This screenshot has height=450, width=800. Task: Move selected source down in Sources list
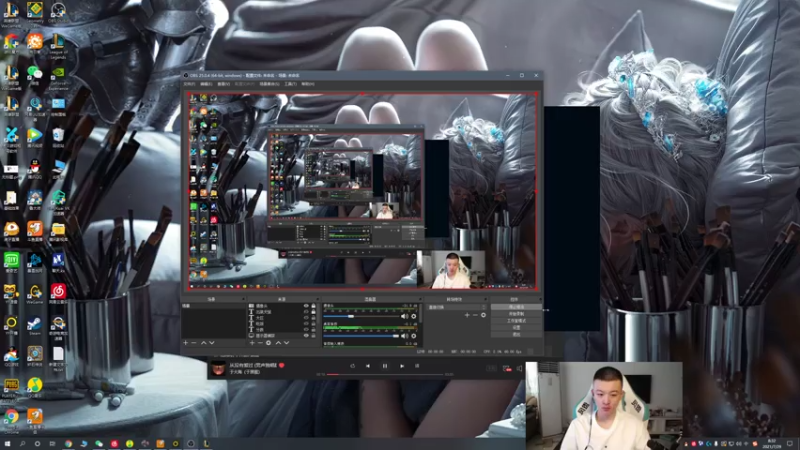[286, 343]
